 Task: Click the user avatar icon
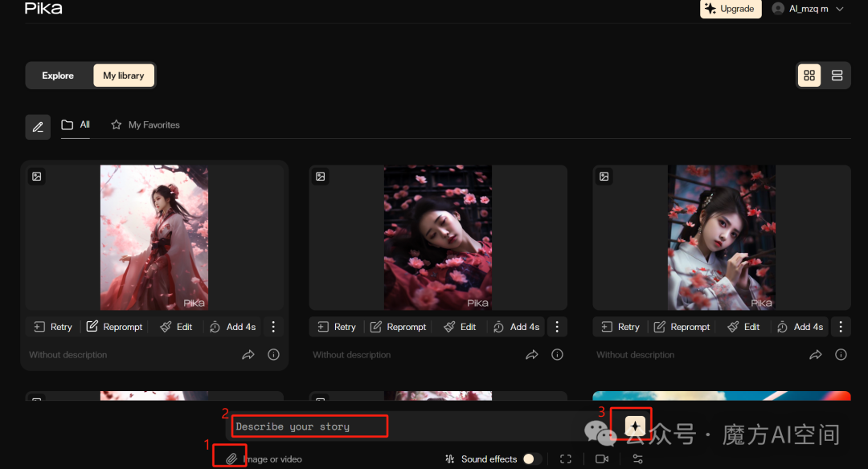pos(778,9)
